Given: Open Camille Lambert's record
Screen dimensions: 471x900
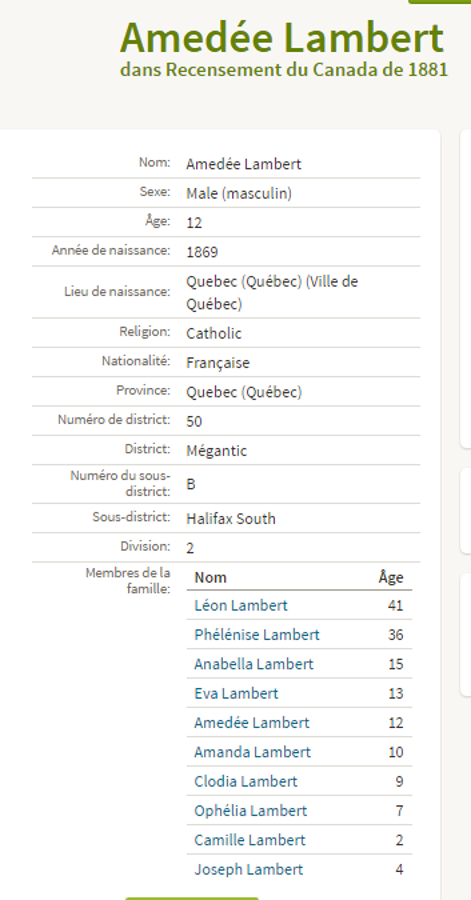Looking at the screenshot, I should [x=250, y=840].
